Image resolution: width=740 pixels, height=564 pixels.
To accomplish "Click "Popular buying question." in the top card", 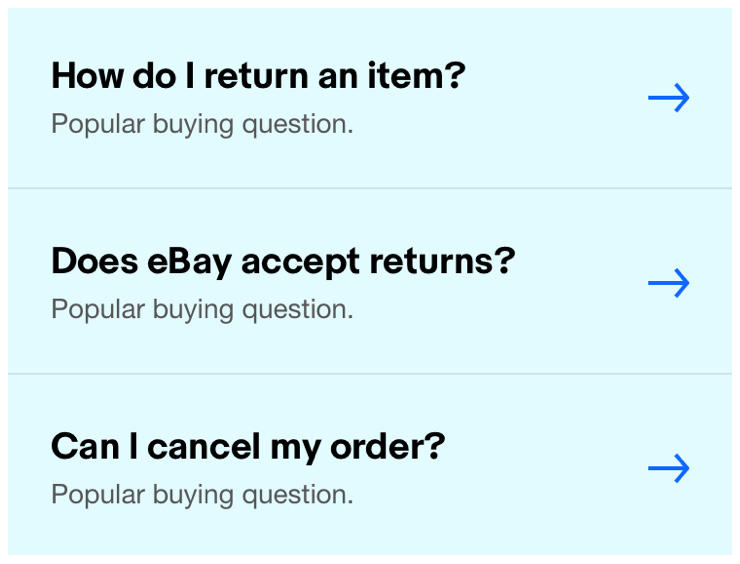I will (202, 125).
